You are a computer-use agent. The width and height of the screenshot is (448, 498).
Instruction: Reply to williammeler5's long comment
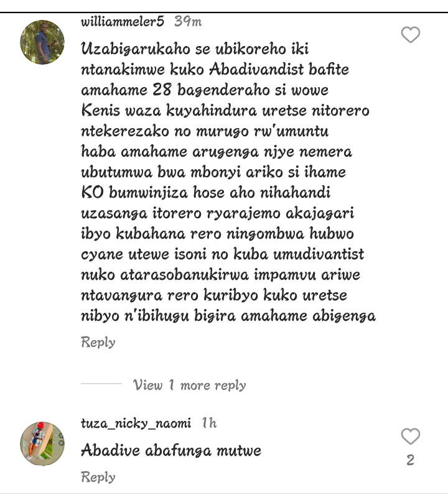(98, 343)
